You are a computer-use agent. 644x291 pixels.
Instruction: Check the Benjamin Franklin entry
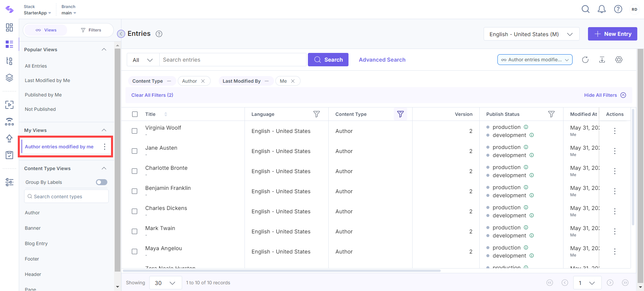pos(135,191)
